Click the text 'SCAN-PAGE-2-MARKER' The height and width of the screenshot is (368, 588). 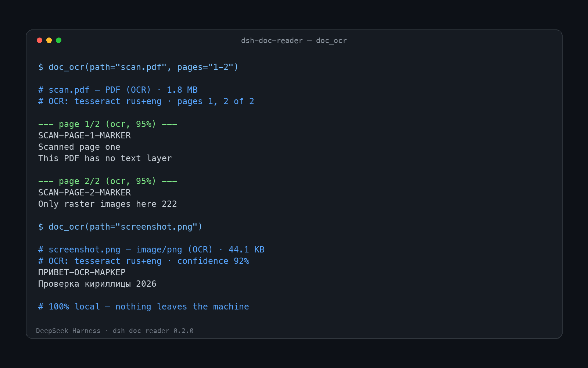point(85,192)
